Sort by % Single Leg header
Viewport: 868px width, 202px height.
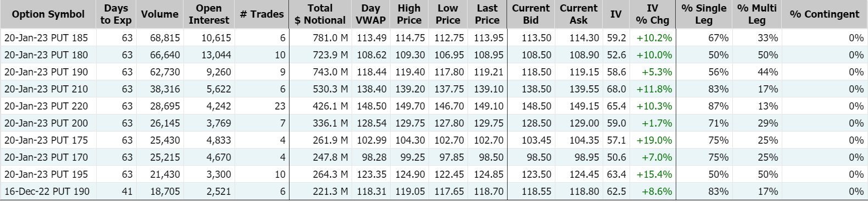704,14
